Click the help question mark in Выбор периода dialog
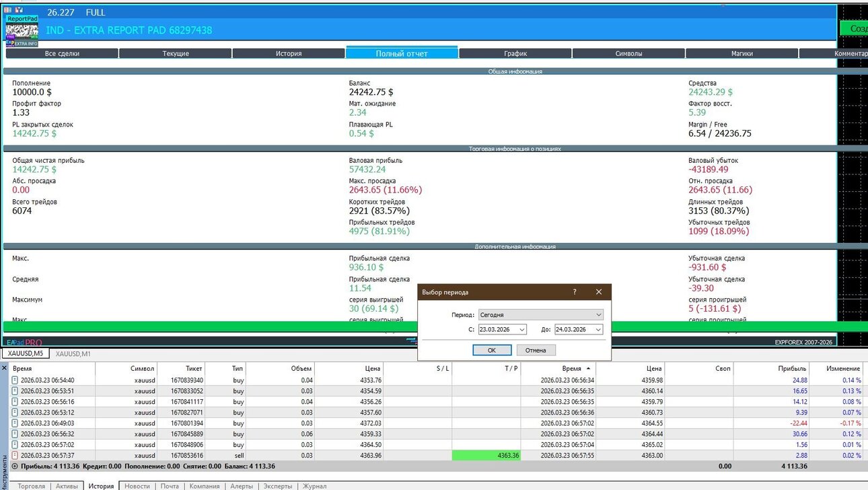 (574, 292)
